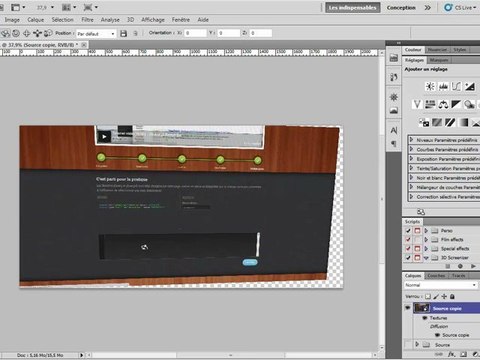
Task: Delete the current 3D position preset
Action: point(135,33)
